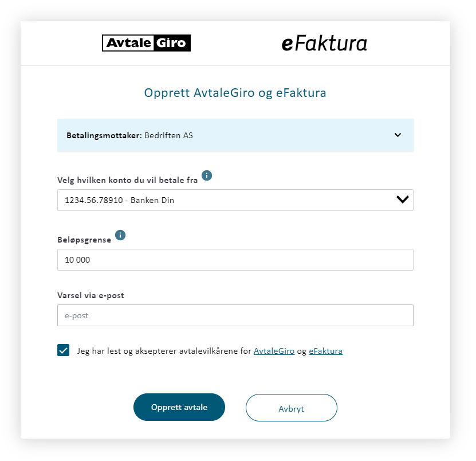Click the Opprett avtale button
This screenshot has height=461, width=476.
click(x=179, y=407)
